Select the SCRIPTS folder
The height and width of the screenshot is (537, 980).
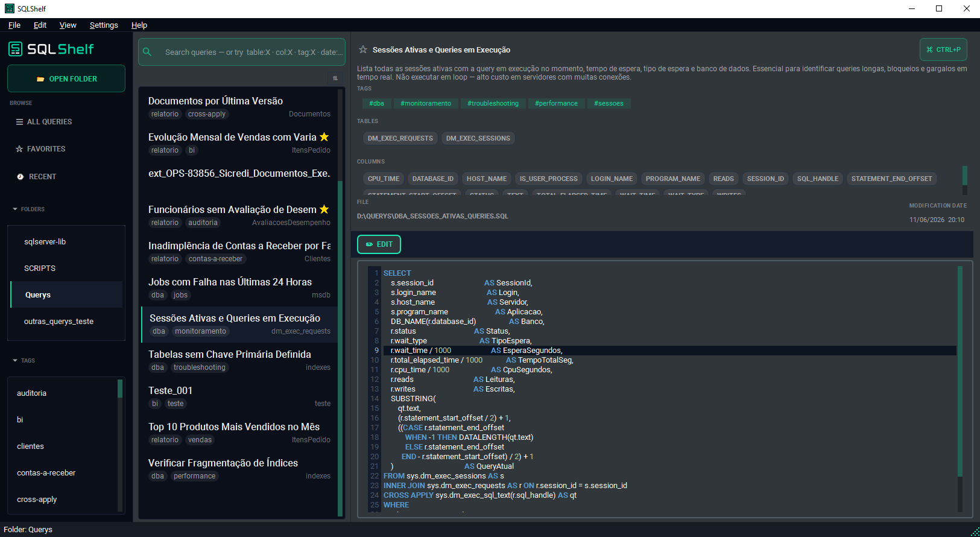[66, 268]
